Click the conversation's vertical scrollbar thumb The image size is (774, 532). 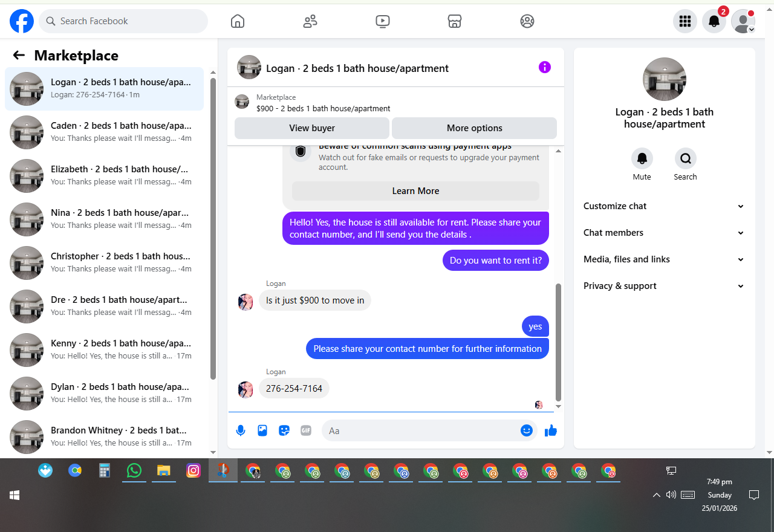pos(558,342)
